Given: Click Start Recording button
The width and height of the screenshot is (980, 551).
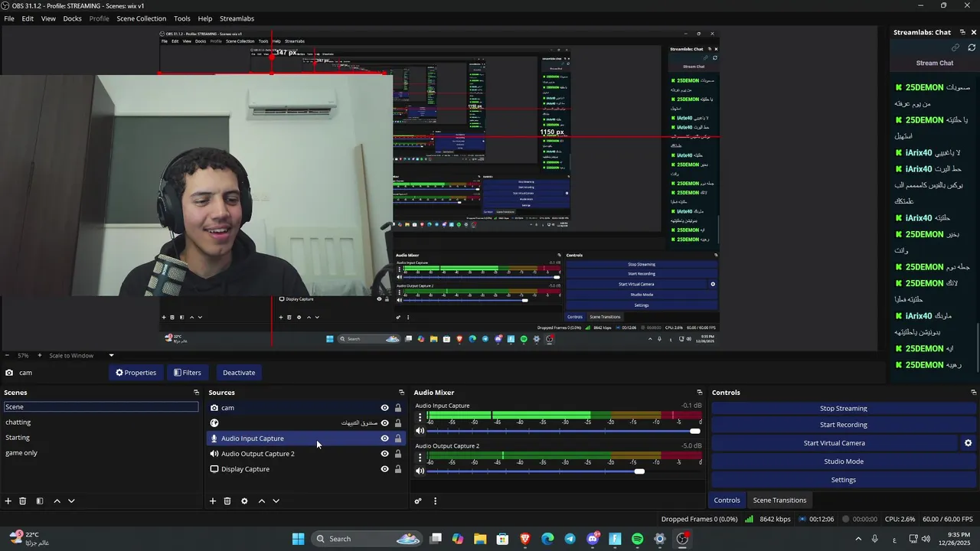Looking at the screenshot, I should 844,425.
